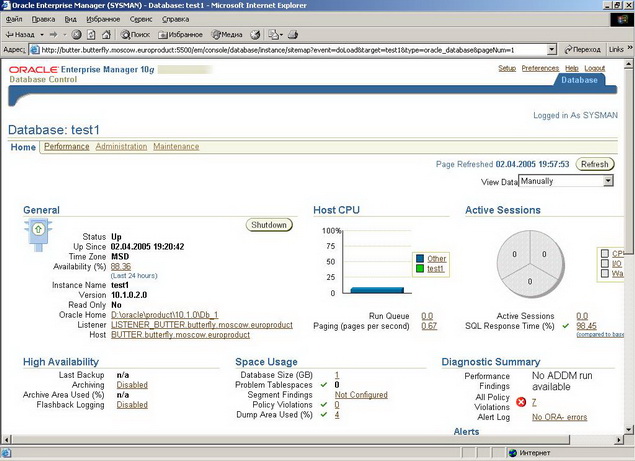Image resolution: width=635 pixels, height=461 pixels.
Task: Open the Файл menu
Action: point(14,19)
